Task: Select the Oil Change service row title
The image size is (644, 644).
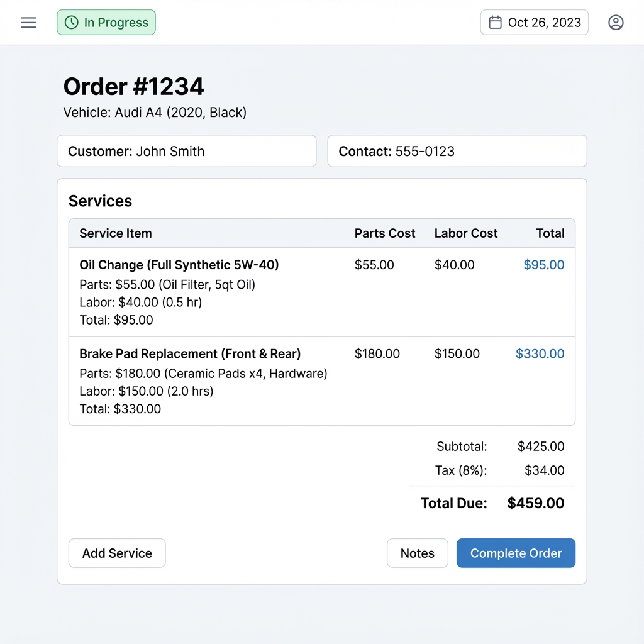Action: [x=179, y=265]
